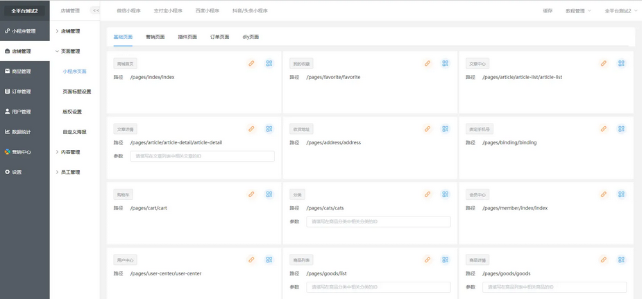Open 数据统计 in left sidebar
Viewport: 644px width, 299px height.
(21, 132)
